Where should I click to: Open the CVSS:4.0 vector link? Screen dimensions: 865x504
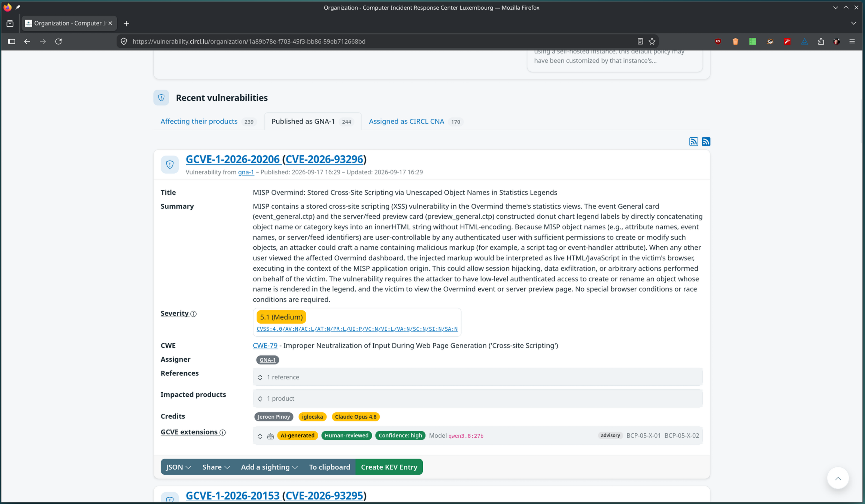click(x=357, y=329)
